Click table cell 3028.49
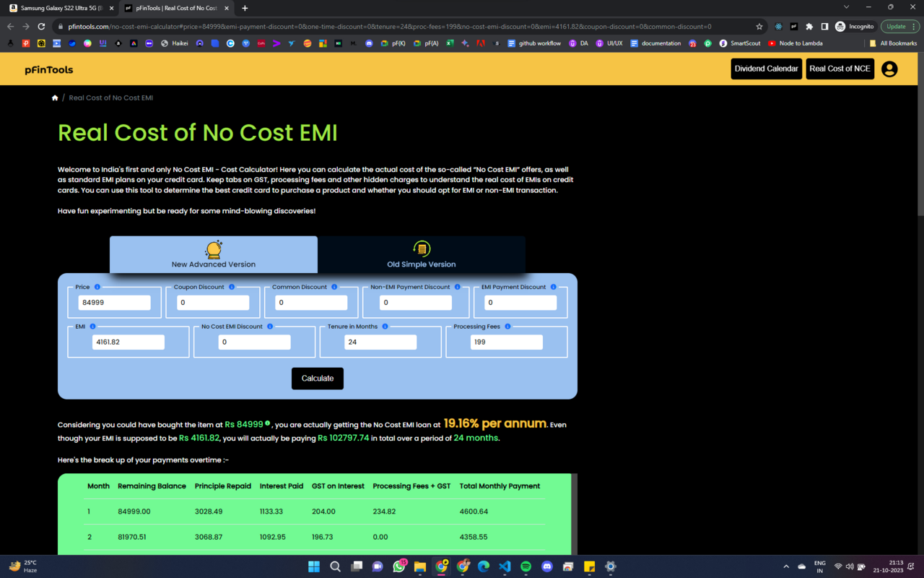924x578 pixels. tap(209, 512)
